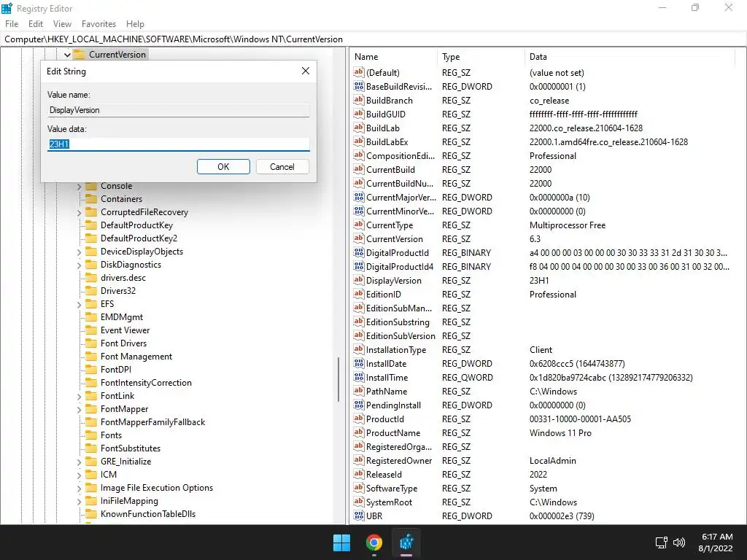Open the volume control in system tray

(679, 542)
